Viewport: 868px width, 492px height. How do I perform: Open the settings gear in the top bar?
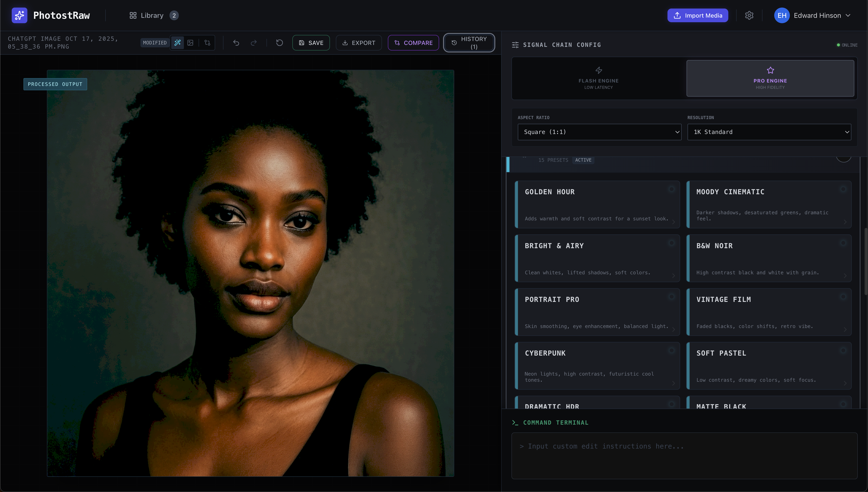point(749,15)
